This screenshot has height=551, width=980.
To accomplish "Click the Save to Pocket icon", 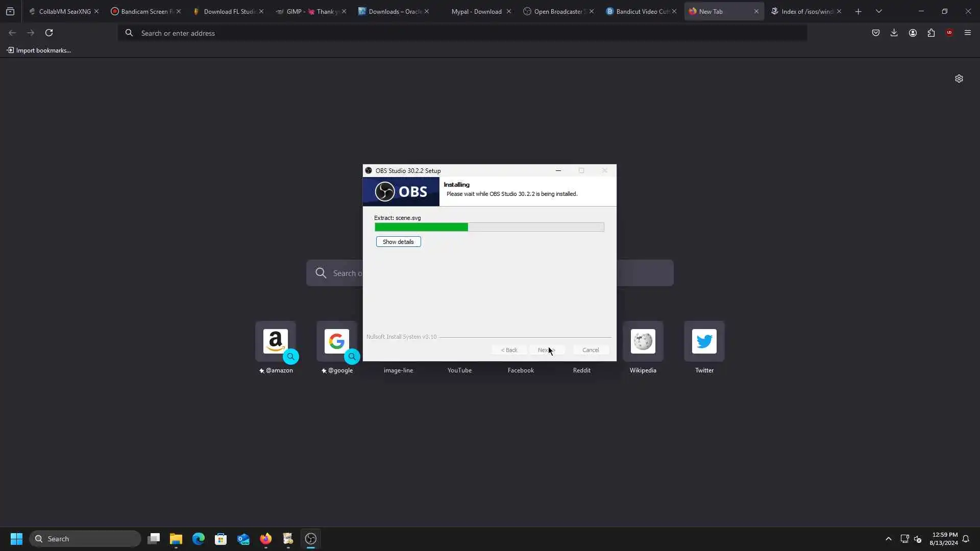I will click(875, 33).
